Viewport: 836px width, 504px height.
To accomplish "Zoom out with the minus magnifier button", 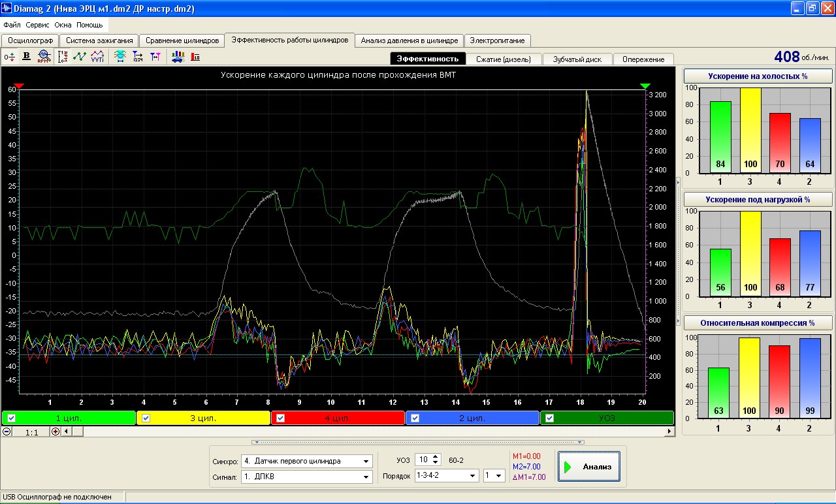I will [x=7, y=432].
